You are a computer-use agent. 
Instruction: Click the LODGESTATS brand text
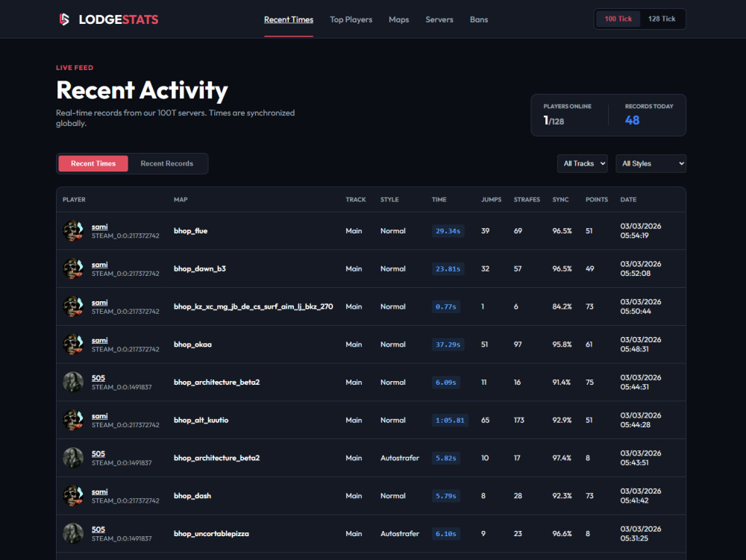[x=119, y=19]
